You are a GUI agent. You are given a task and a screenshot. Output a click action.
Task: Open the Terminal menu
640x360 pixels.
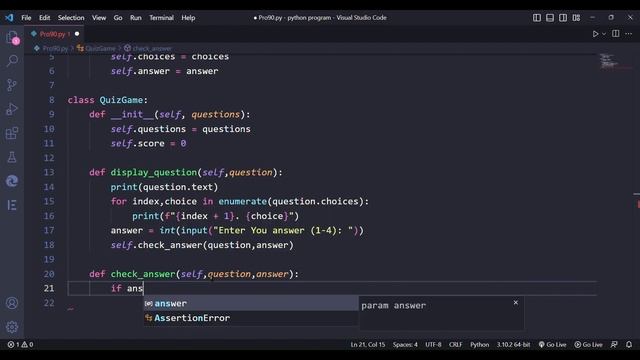coord(161,18)
